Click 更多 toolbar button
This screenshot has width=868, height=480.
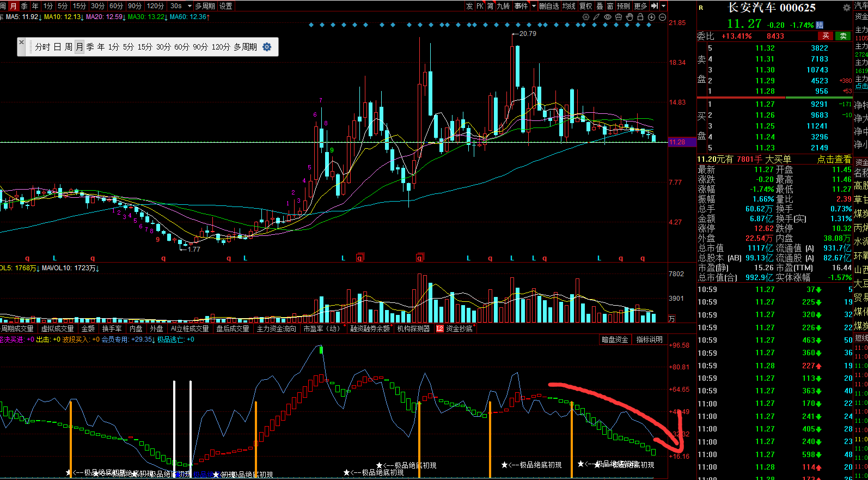640,6
